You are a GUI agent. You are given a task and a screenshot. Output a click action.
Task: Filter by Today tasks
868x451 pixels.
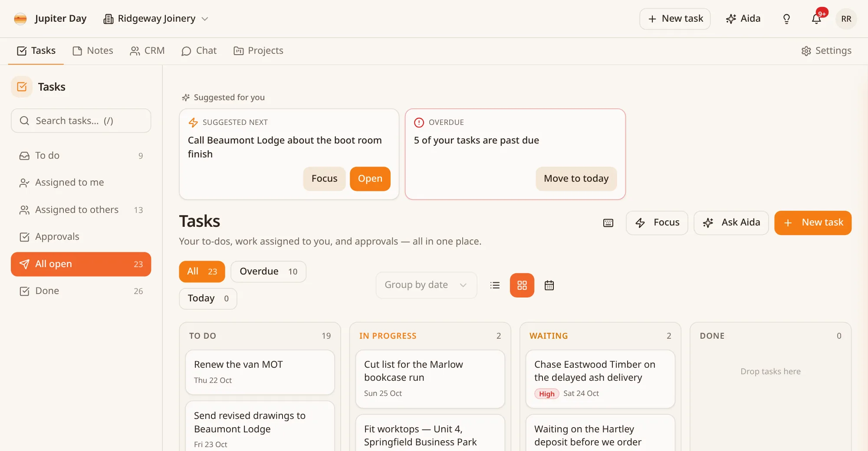208,298
